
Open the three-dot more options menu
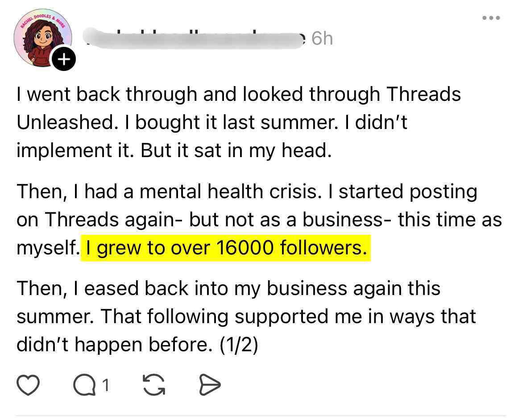[490, 18]
